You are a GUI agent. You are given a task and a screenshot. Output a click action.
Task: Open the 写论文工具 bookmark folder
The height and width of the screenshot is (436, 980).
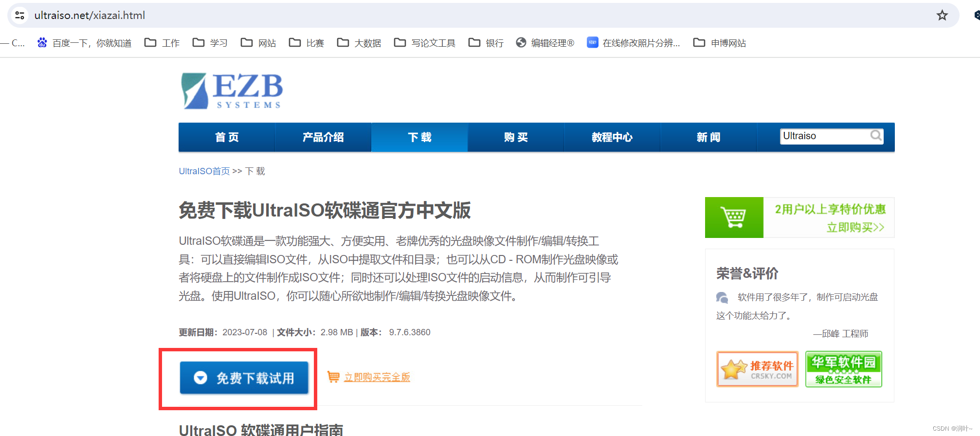(x=425, y=43)
